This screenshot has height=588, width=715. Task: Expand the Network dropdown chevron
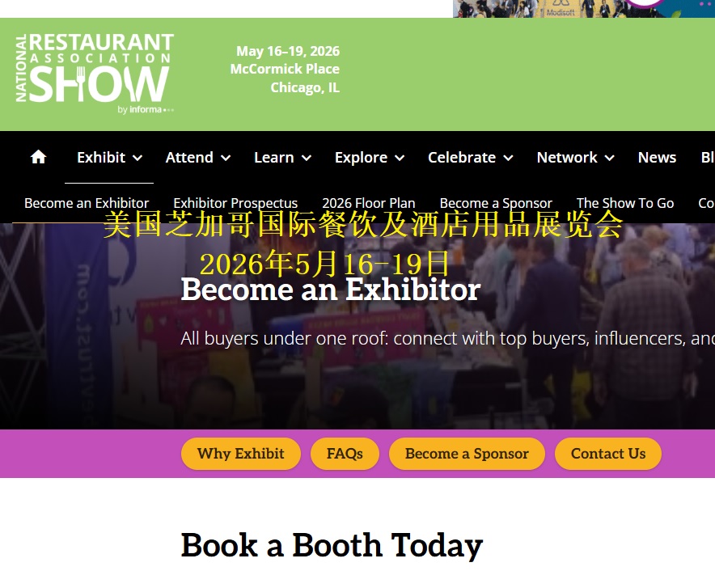click(609, 159)
